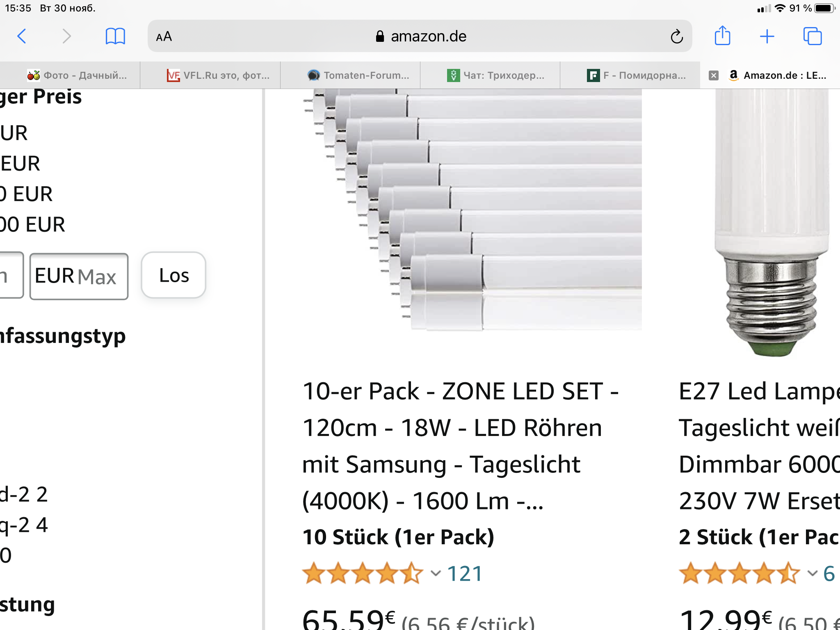Show all open tabs overview
Viewport: 840px width, 630px height.
(813, 36)
